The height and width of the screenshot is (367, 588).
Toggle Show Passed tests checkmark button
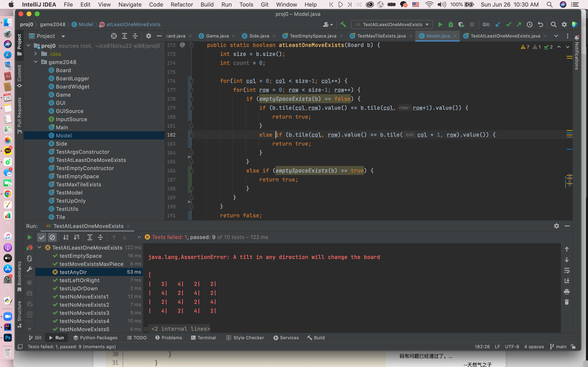(42, 237)
